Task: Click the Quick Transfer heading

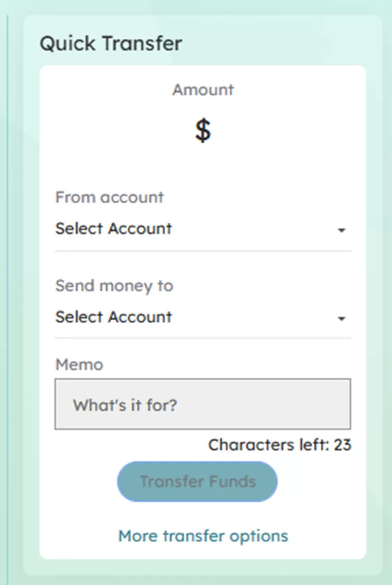Action: 110,43
